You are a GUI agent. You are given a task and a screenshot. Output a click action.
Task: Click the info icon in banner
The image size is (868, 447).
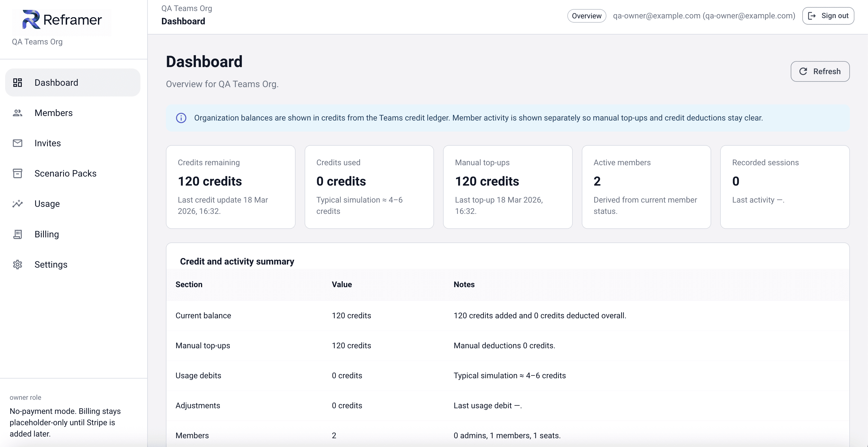point(181,118)
